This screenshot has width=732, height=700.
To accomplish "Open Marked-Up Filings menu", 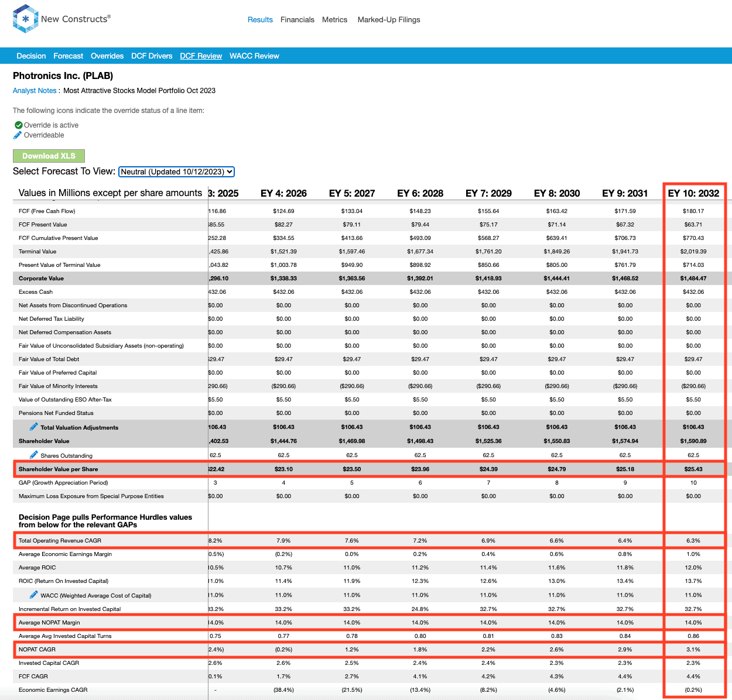I will [389, 19].
